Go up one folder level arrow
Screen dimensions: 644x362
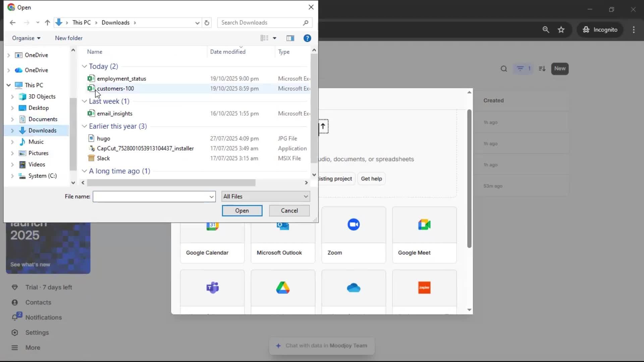pyautogui.click(x=47, y=23)
